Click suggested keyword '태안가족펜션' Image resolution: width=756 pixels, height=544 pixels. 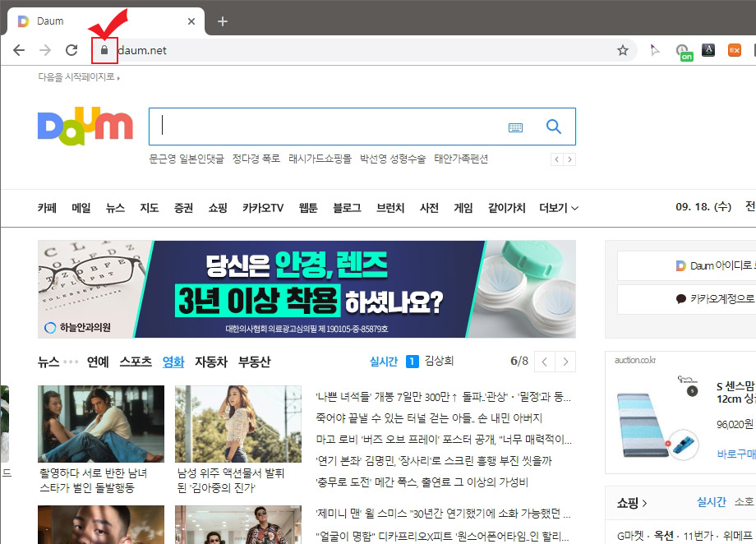pos(461,159)
